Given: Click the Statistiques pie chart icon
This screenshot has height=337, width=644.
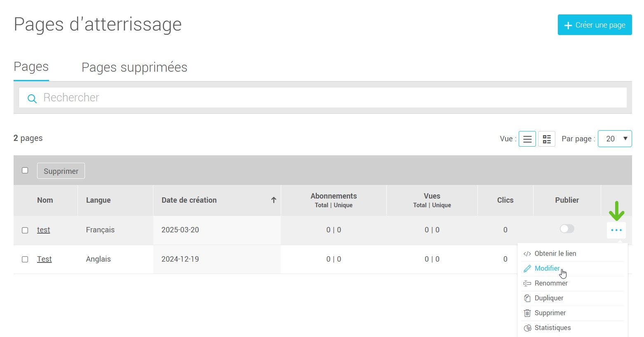Looking at the screenshot, I should click(527, 328).
